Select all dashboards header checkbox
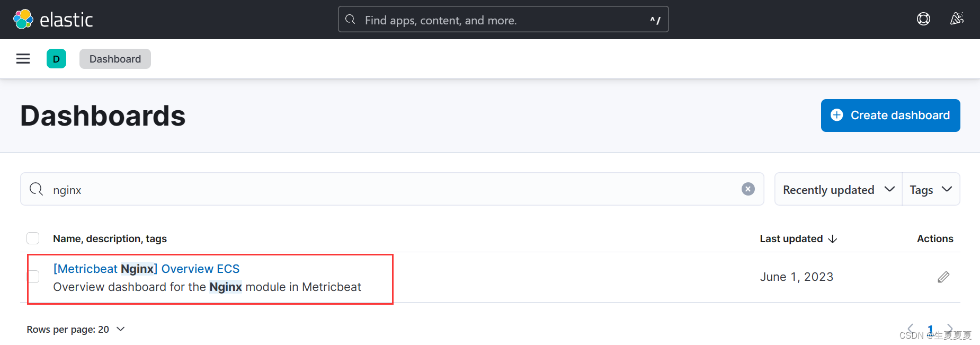Image resolution: width=980 pixels, height=345 pixels. (33, 238)
